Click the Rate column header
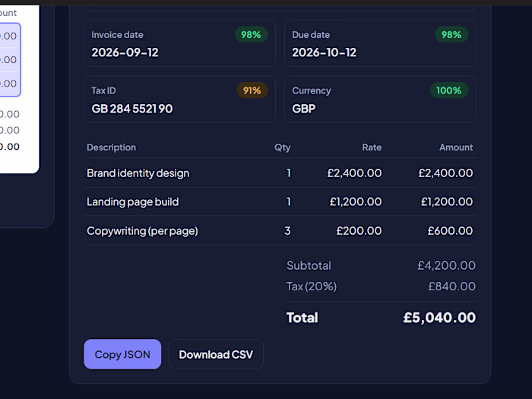The height and width of the screenshot is (399, 532). tap(372, 147)
